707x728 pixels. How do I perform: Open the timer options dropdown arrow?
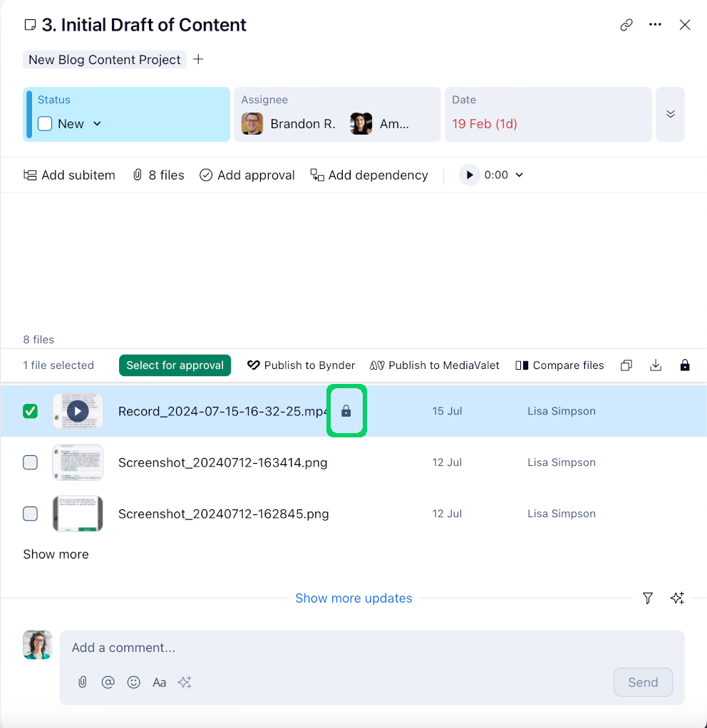click(x=519, y=175)
